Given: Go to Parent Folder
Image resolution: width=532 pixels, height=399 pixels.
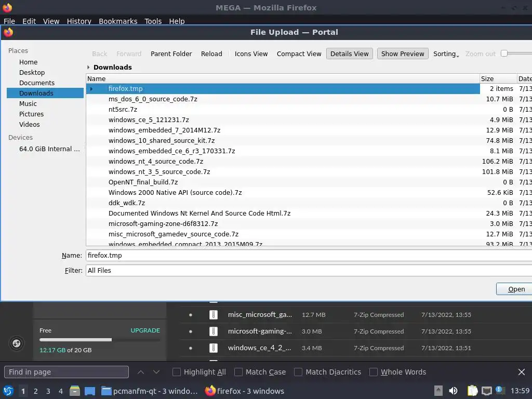Looking at the screenshot, I should tap(171, 54).
